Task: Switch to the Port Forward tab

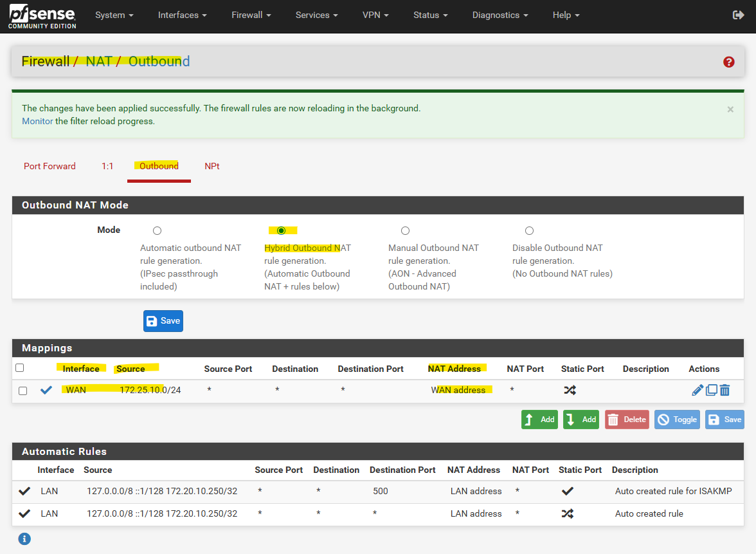Action: 50,166
